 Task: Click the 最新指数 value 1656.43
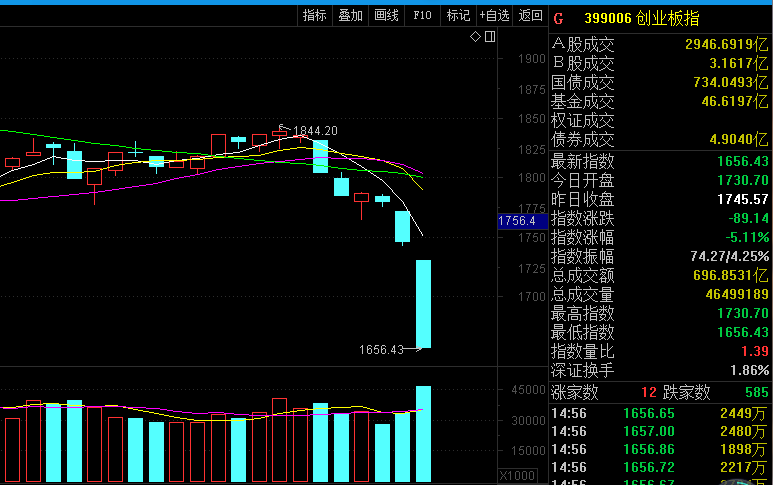point(742,161)
